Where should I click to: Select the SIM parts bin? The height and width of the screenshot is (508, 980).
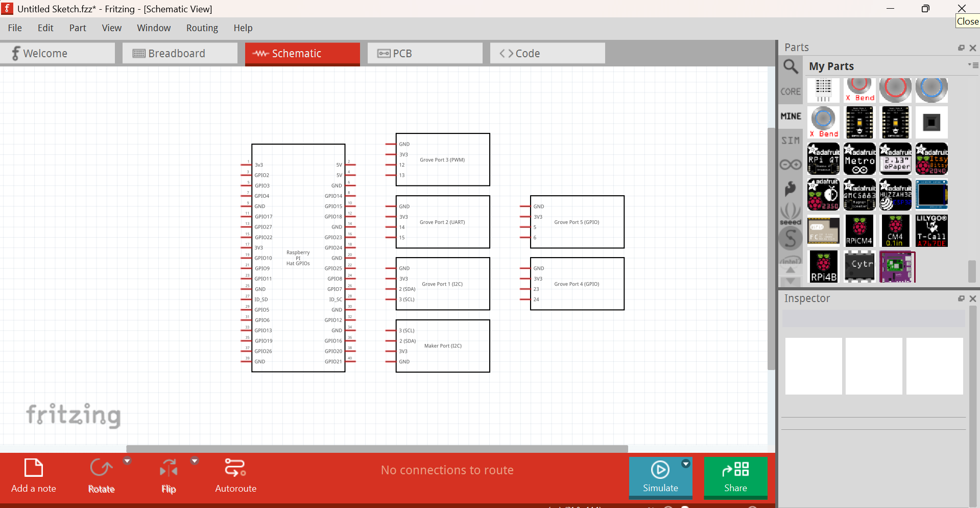(791, 141)
